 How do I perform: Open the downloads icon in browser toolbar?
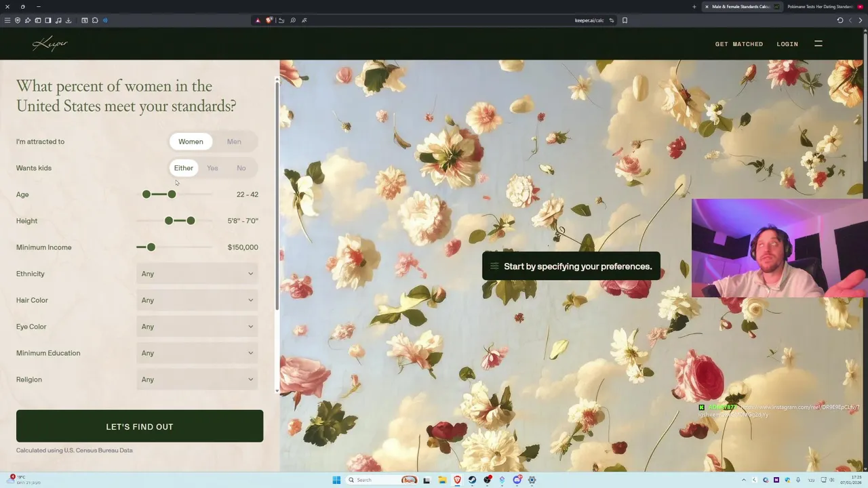coord(68,20)
